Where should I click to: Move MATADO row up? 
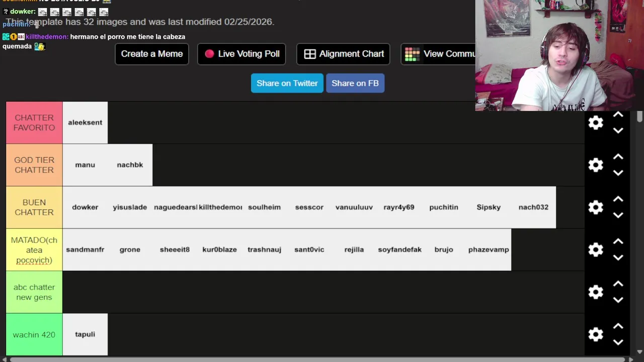click(618, 241)
